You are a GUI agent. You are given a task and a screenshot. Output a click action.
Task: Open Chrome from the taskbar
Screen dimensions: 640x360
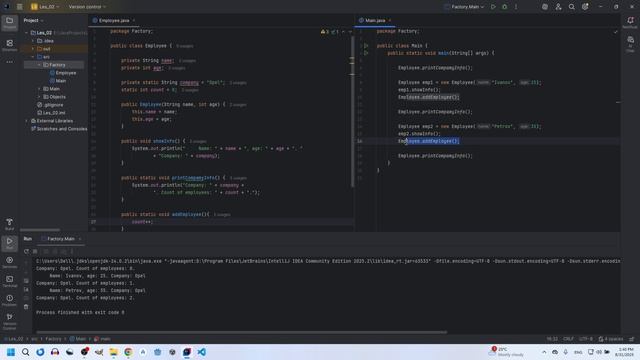pyautogui.click(x=128, y=352)
